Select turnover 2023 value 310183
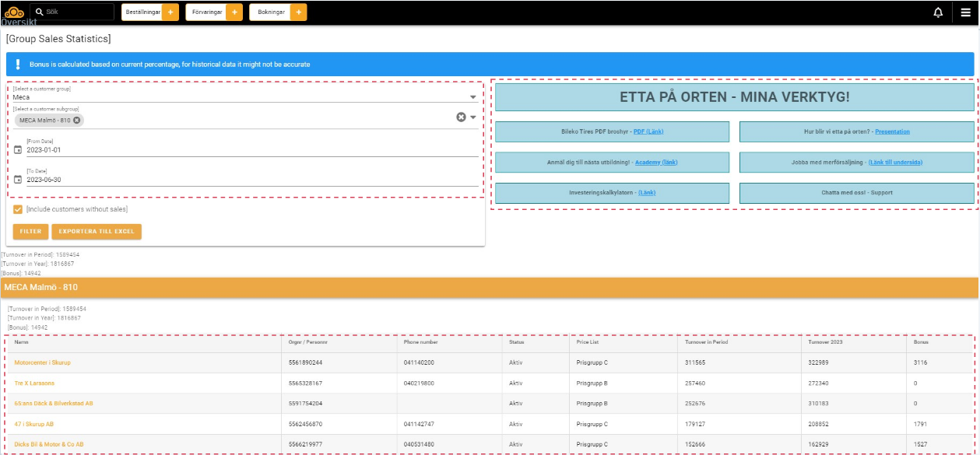This screenshot has height=455, width=980. pyautogui.click(x=820, y=404)
